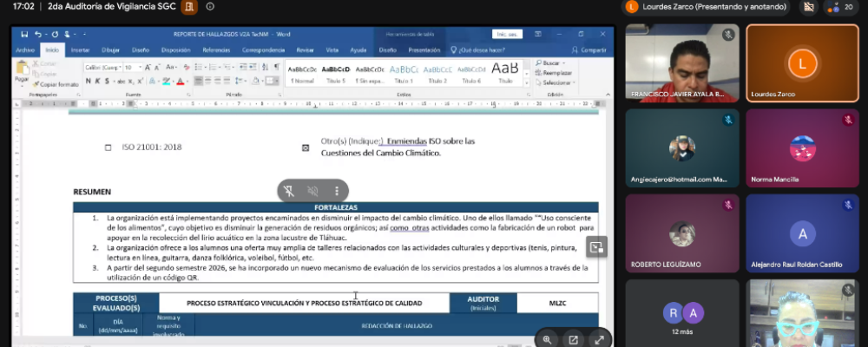The height and width of the screenshot is (347, 868).
Task: Justify the paragraph text
Action: (x=227, y=81)
